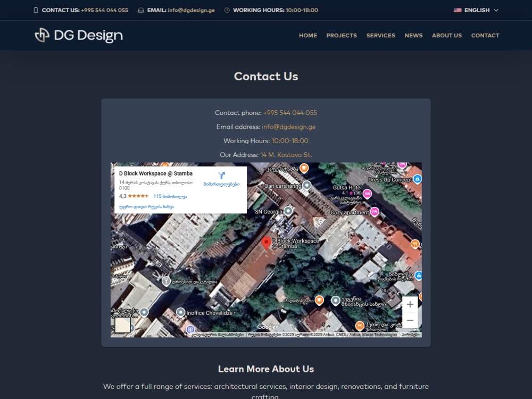Click the DG Design logo
The height and width of the screenshot is (399, 532).
tap(79, 35)
